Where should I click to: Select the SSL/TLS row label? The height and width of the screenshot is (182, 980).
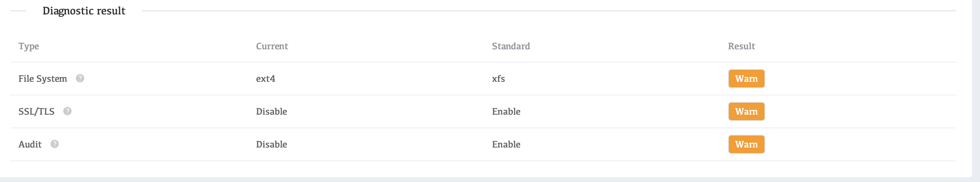[x=36, y=111]
